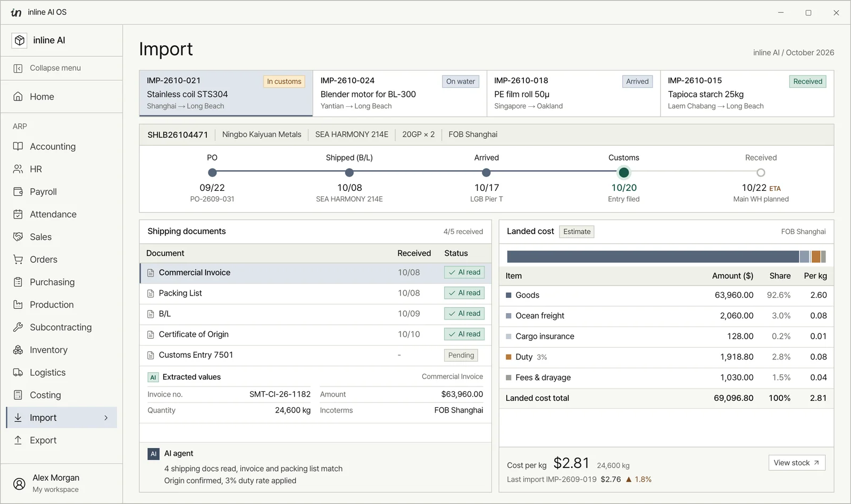Open the Inventory boxes icon

click(x=18, y=350)
